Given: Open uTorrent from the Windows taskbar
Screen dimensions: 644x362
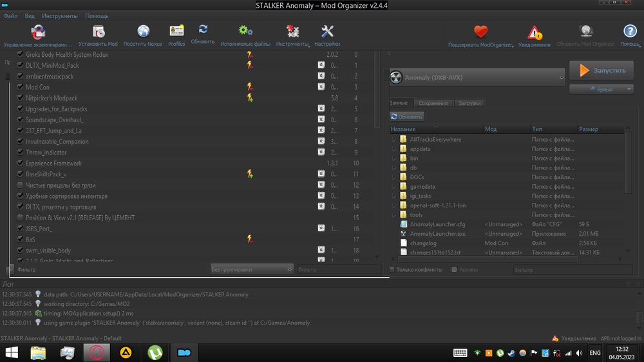Looking at the screenshot, I should click(155, 352).
